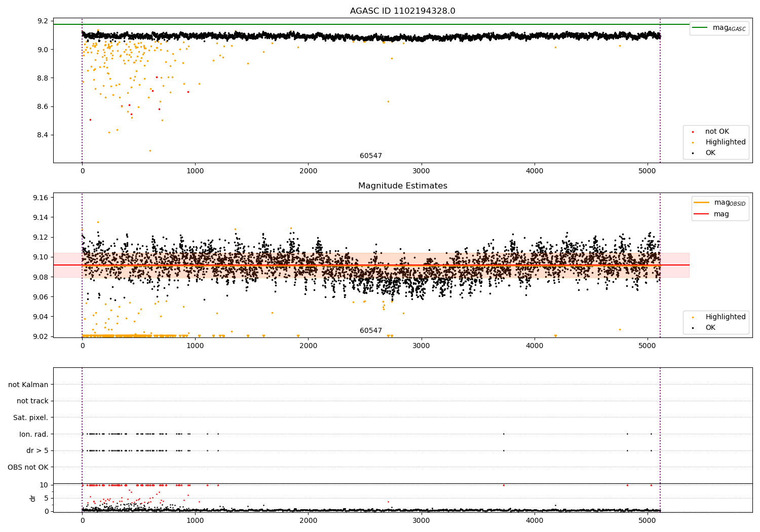This screenshot has height=532, width=760.
Task: Click x-axis tick '5000' under the AGASC plot
Action: pyautogui.click(x=648, y=171)
